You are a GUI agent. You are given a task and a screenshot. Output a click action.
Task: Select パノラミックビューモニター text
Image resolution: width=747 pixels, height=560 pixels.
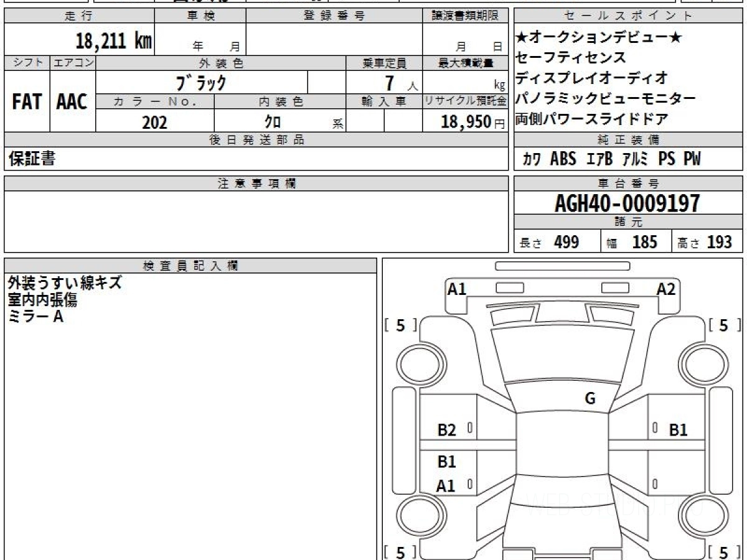click(x=606, y=99)
